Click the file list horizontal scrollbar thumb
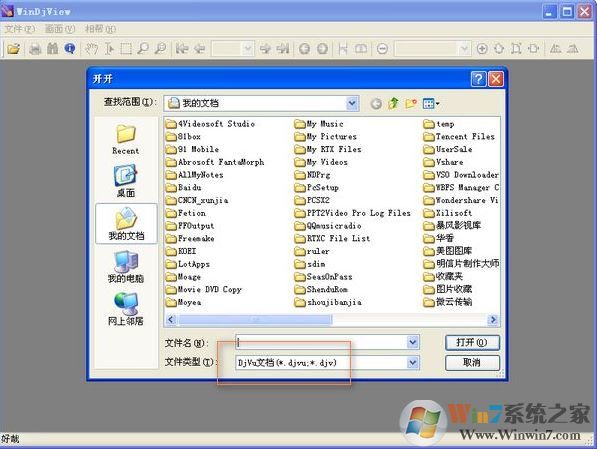 tap(255, 320)
